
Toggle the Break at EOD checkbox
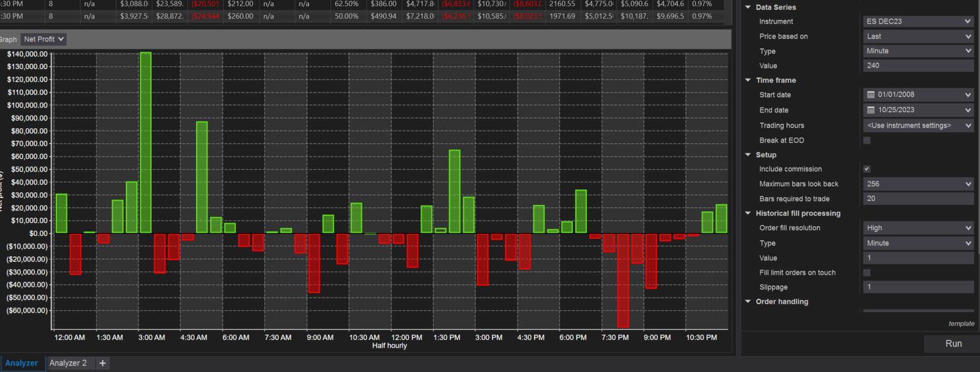(867, 140)
